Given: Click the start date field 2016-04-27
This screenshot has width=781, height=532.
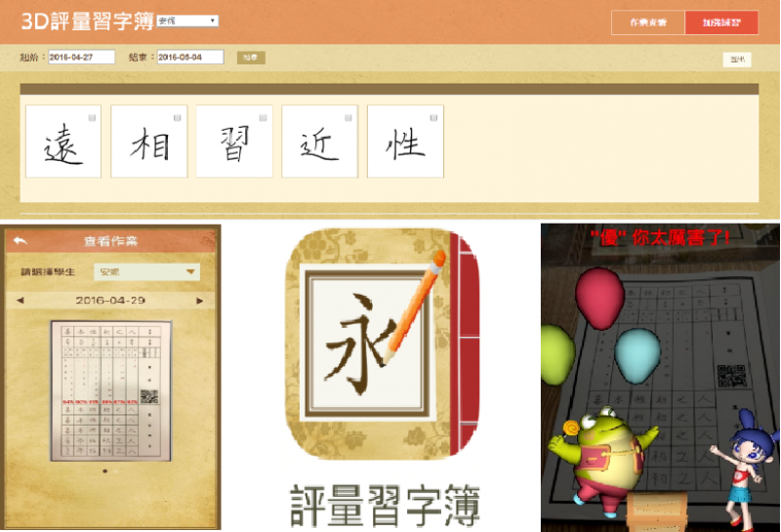Looking at the screenshot, I should [81, 58].
